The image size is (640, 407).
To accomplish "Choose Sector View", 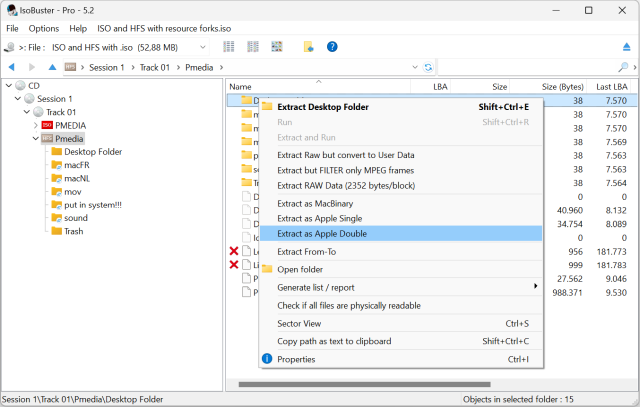I will [401, 323].
